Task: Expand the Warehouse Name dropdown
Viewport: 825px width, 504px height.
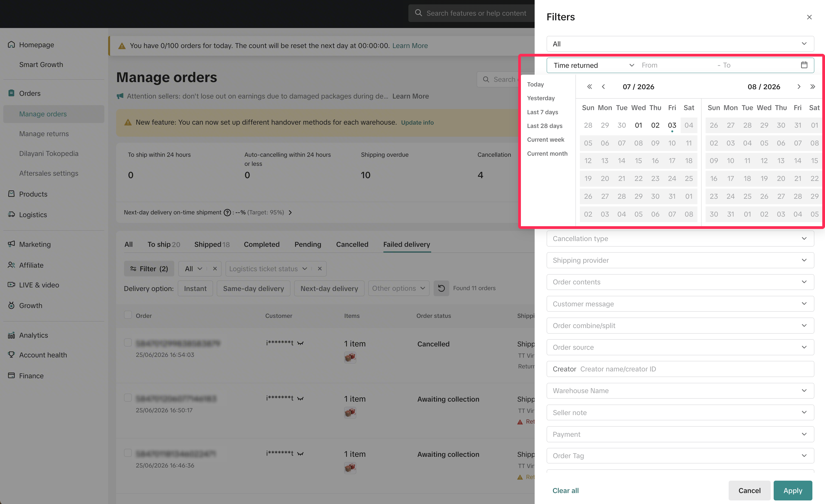Action: coord(680,390)
